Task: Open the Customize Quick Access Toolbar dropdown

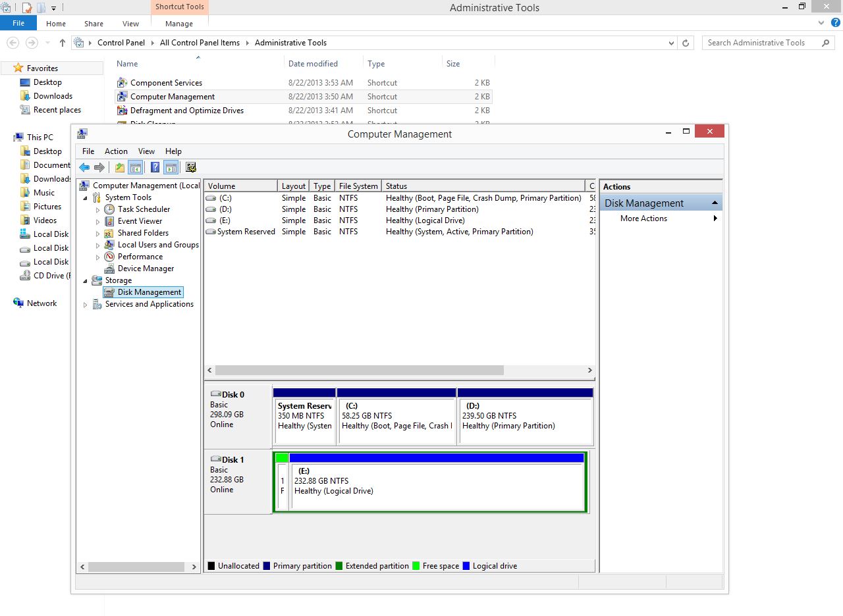Action: [x=53, y=8]
